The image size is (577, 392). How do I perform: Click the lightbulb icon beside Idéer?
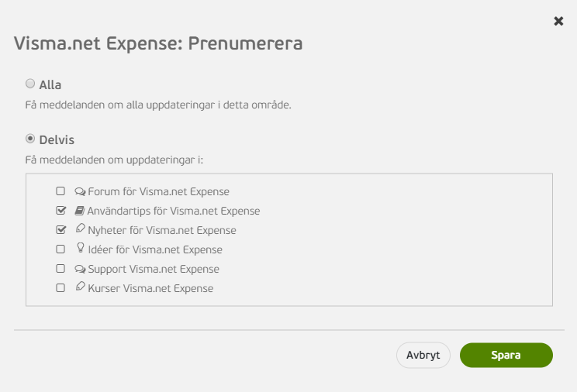80,247
